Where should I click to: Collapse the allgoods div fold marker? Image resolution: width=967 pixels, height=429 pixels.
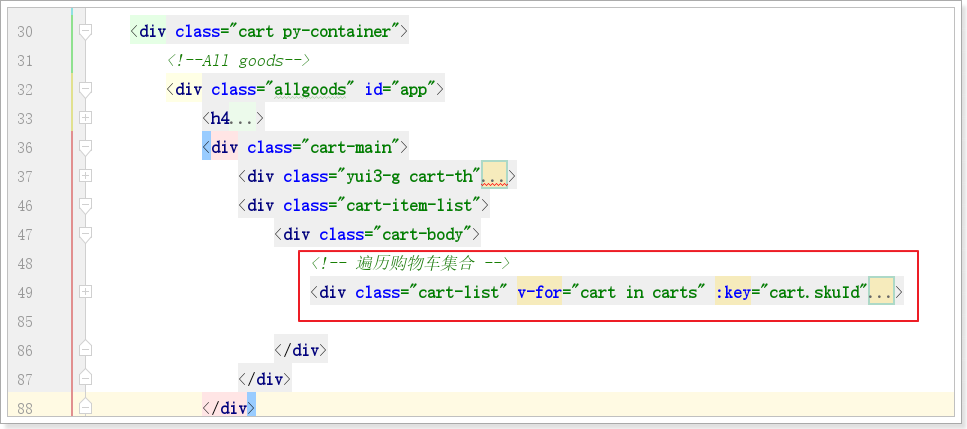click(85, 90)
